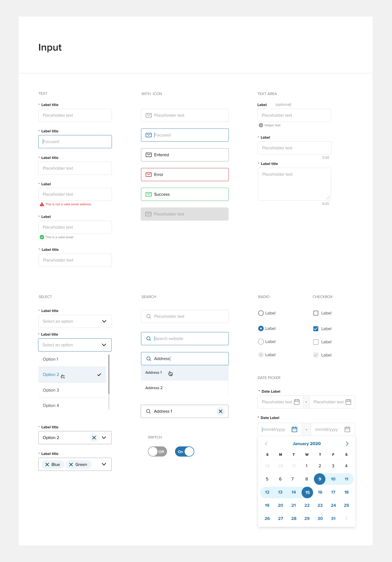
Task: Click the text area resize handle
Action: [x=328, y=198]
